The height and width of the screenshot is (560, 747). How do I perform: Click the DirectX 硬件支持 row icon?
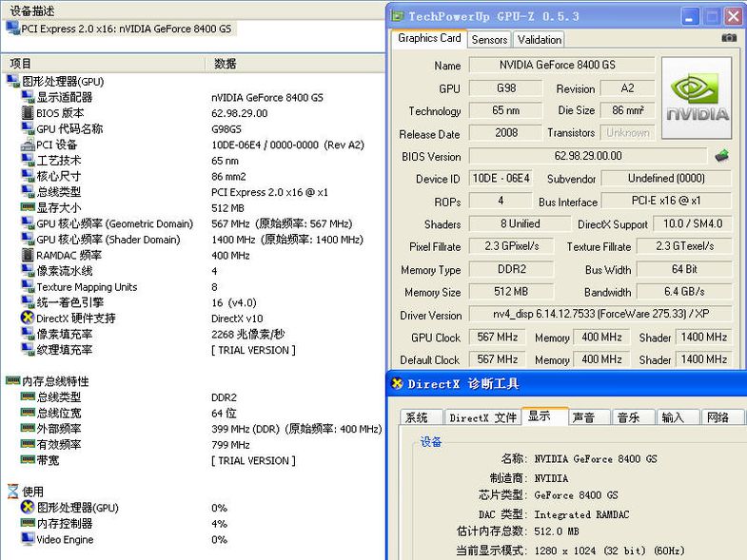point(28,319)
